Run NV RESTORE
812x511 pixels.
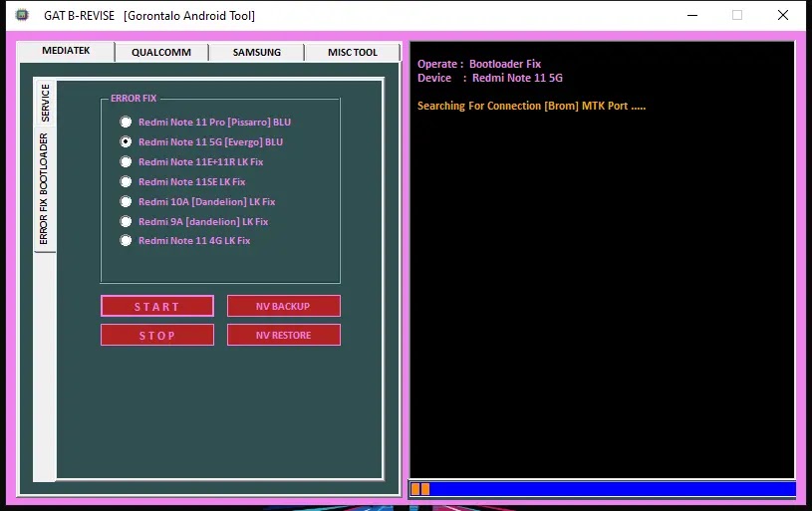pyautogui.click(x=283, y=335)
